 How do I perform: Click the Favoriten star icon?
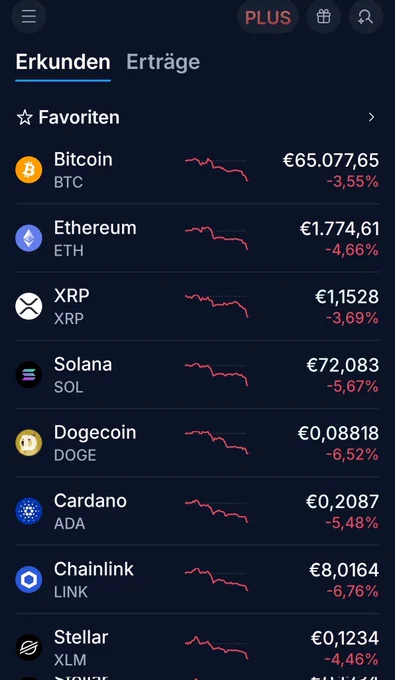click(24, 118)
